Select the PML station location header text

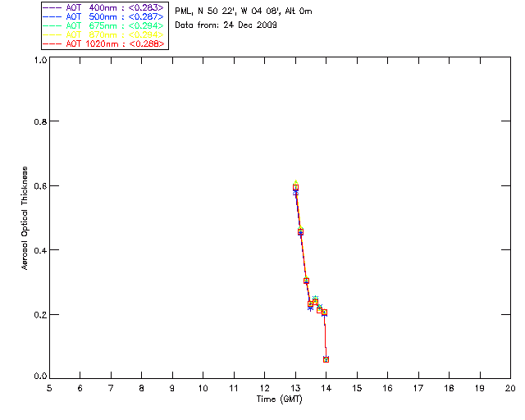click(x=244, y=11)
